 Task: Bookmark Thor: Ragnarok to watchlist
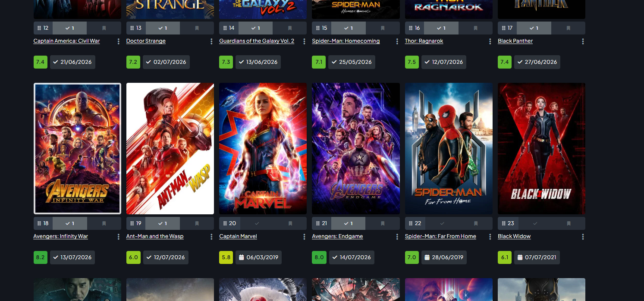coord(476,28)
